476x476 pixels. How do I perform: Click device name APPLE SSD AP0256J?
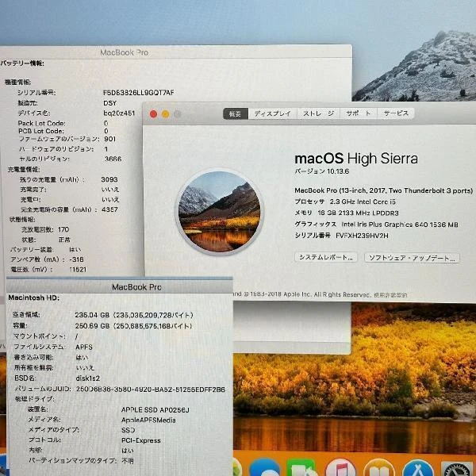click(155, 410)
